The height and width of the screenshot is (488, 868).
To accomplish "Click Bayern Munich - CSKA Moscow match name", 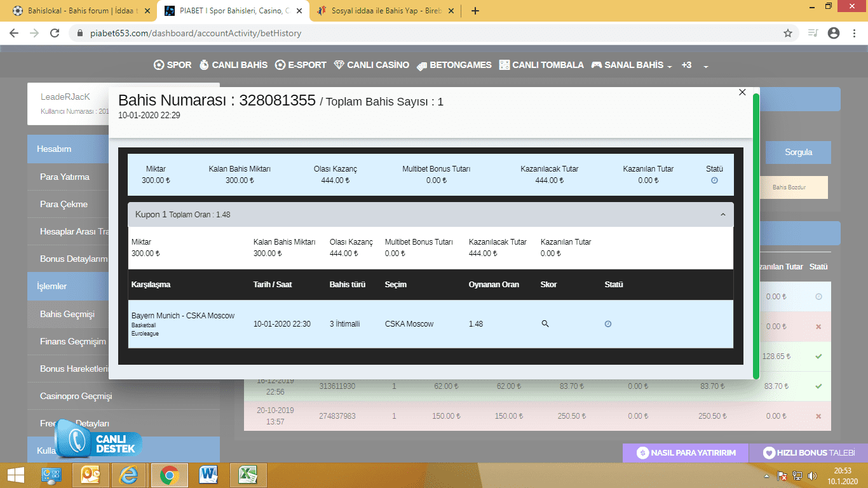I will point(183,316).
